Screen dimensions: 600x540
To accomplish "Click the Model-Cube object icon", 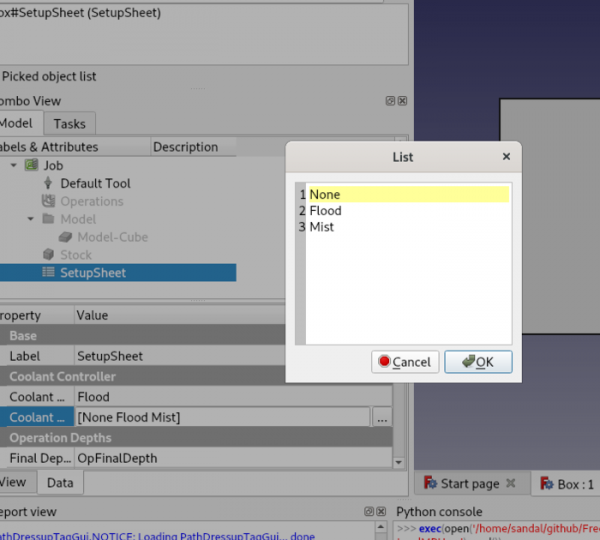I will [66, 237].
